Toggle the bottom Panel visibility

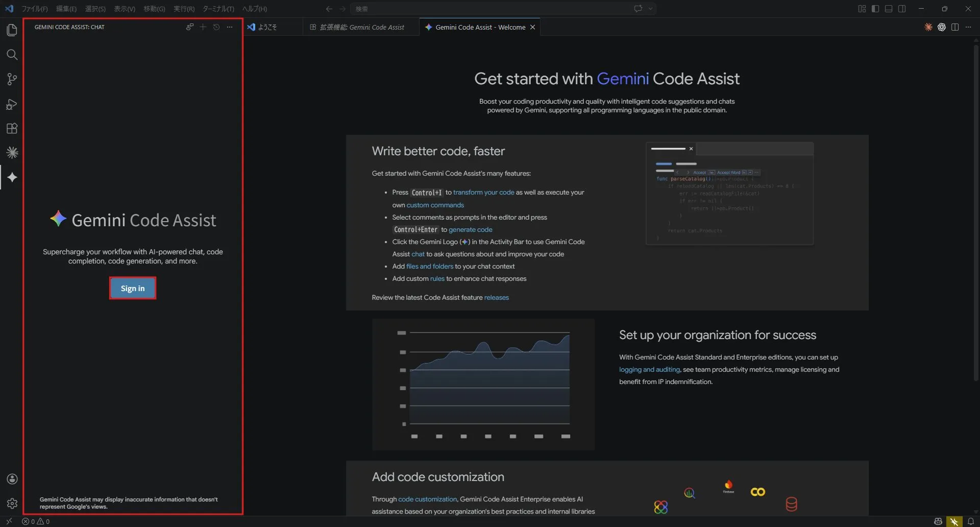(889, 9)
